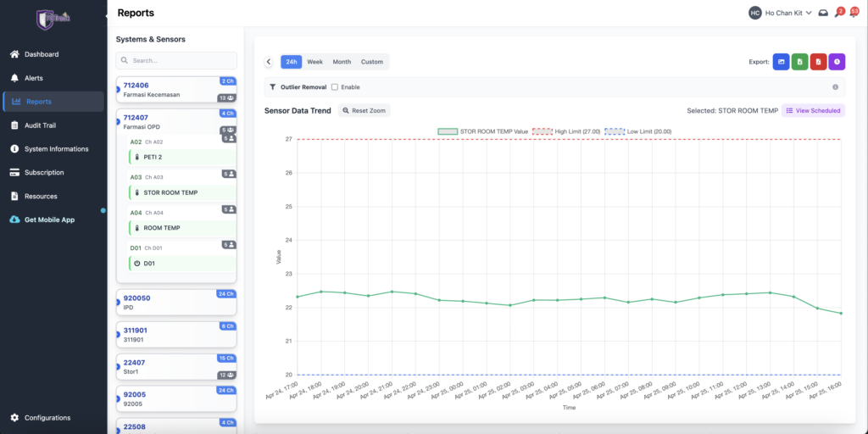Viewport: 868px width, 434px height.
Task: Click the purple clock schedule export icon
Action: tap(837, 62)
